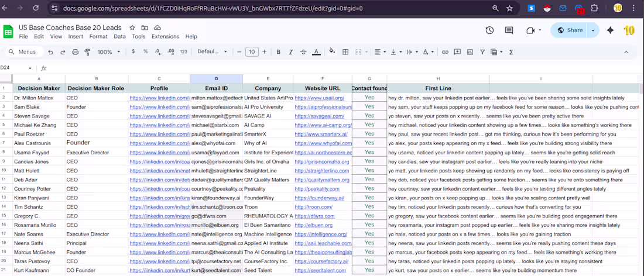Image resolution: width=644 pixels, height=276 pixels.
Task: Move document to a folder
Action: (x=145, y=27)
